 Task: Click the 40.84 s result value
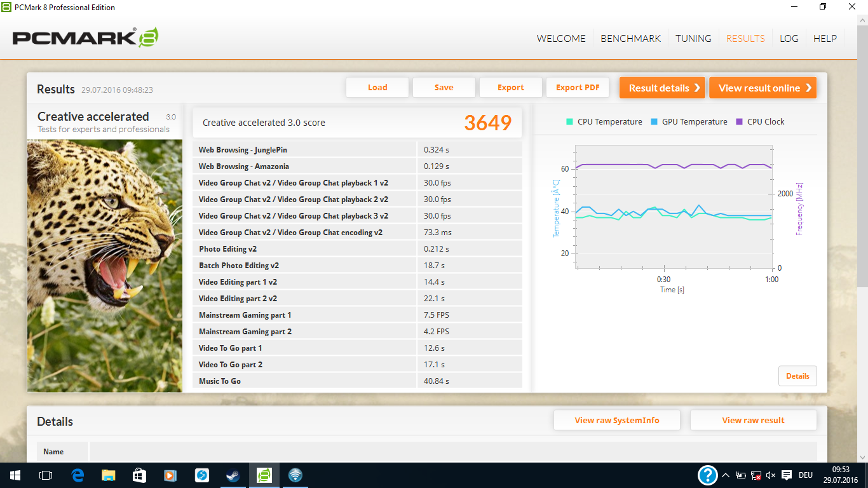[437, 381]
